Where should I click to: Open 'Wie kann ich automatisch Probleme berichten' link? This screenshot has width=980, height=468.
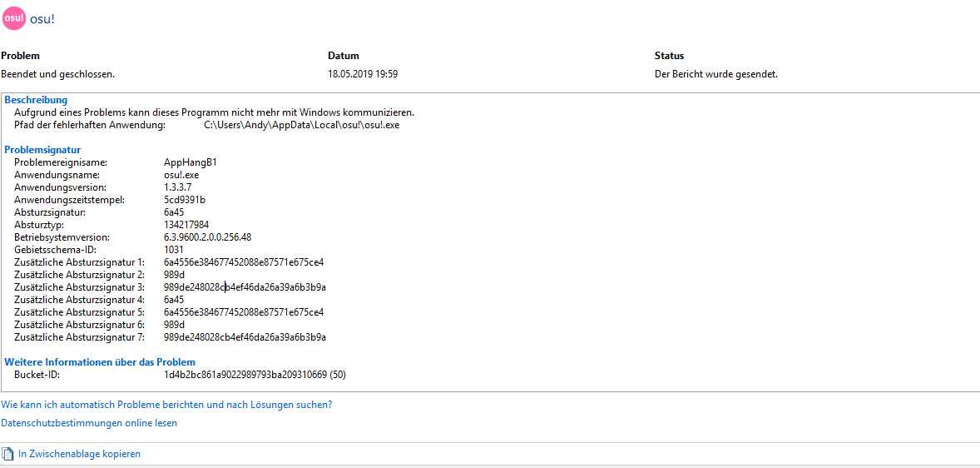tap(166, 404)
